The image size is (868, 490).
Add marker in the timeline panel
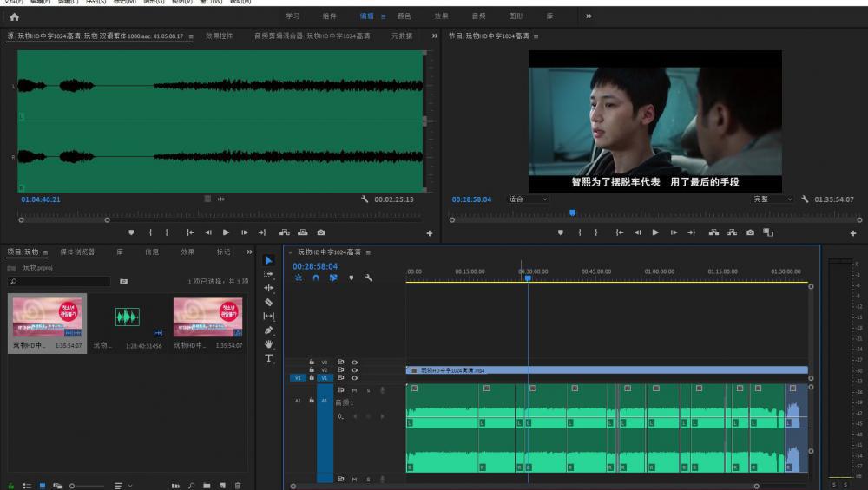point(351,278)
